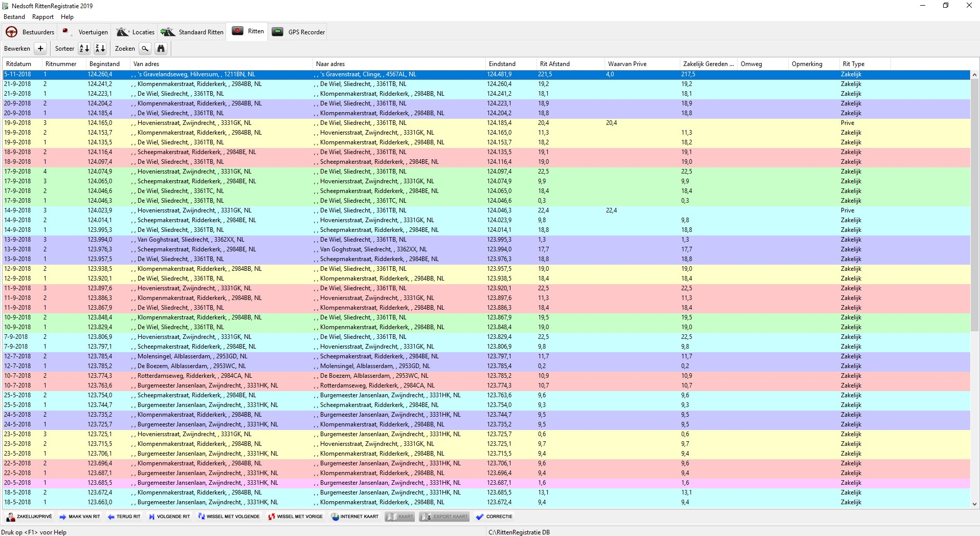This screenshot has width=980, height=536.
Task: Click Wissel Met Volgende button
Action: tap(229, 517)
